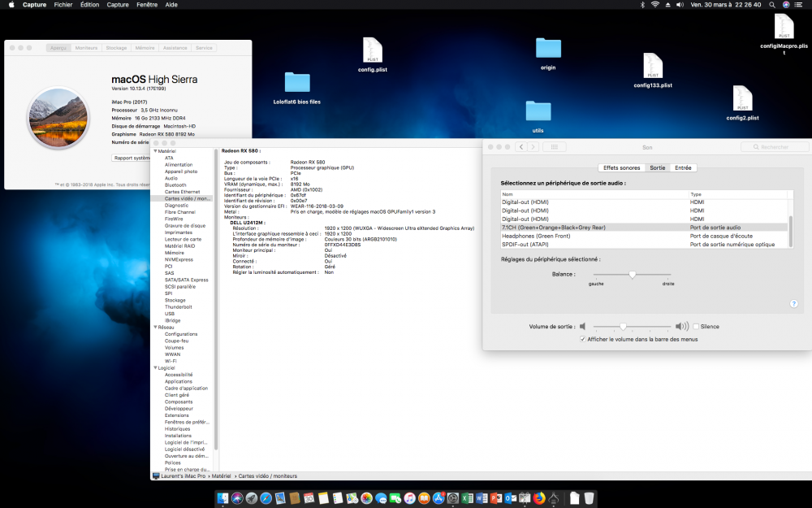
Task: Open Photos app in the Dock
Action: 367,498
